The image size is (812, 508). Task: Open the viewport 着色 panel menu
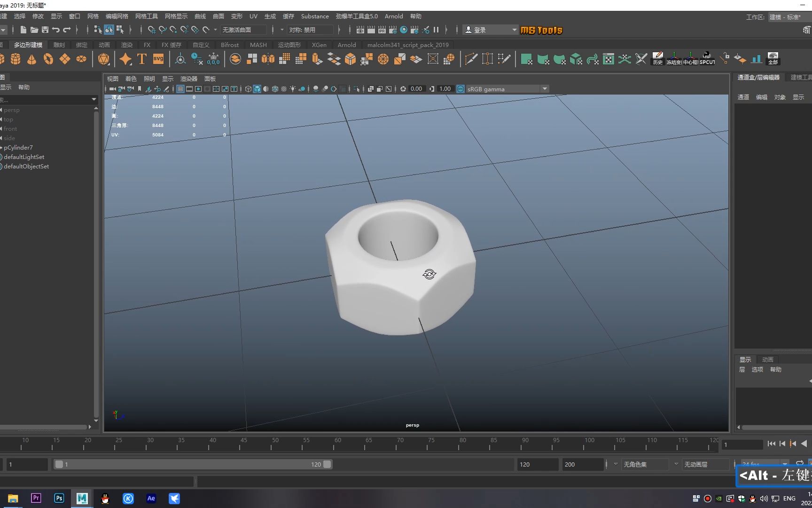click(131, 79)
